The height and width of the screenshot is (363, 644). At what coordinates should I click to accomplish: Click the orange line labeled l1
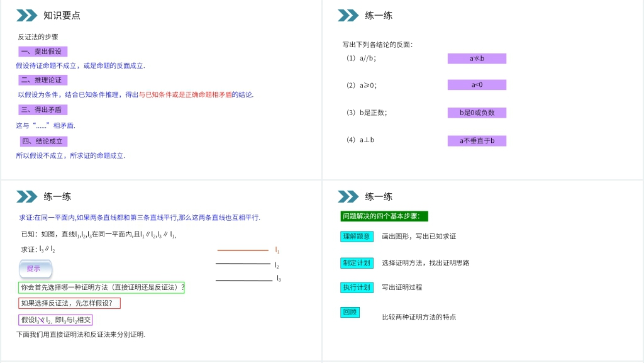point(243,250)
